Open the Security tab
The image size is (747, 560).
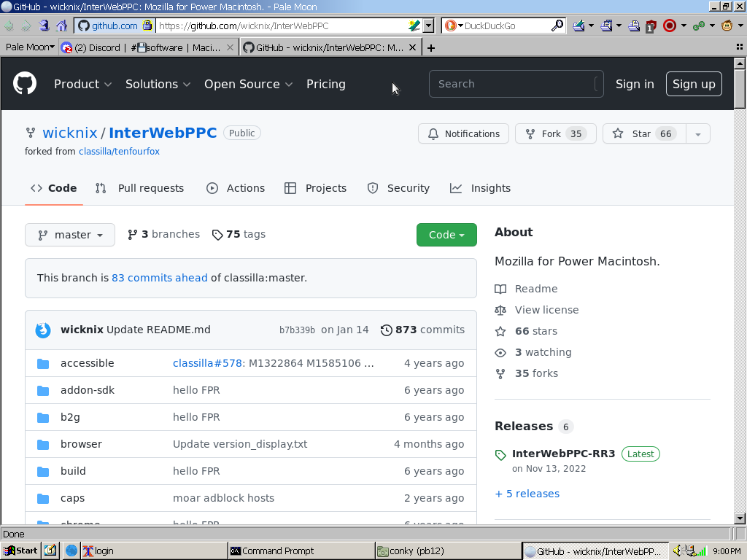pyautogui.click(x=398, y=188)
